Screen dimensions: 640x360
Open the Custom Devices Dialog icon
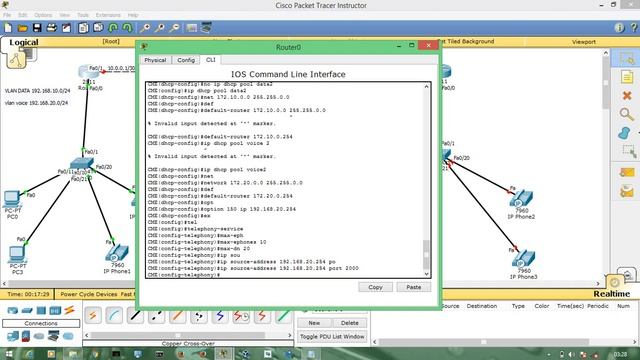pos(207,28)
